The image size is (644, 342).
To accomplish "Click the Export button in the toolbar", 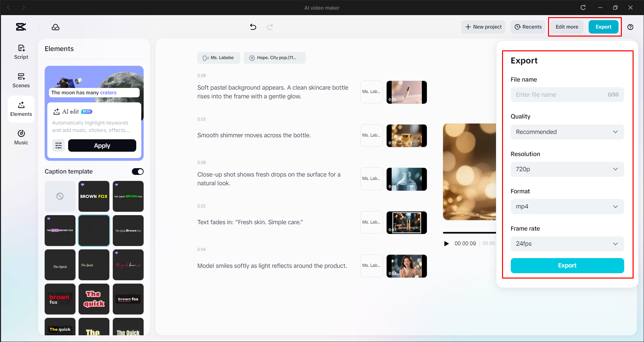I will [x=603, y=27].
